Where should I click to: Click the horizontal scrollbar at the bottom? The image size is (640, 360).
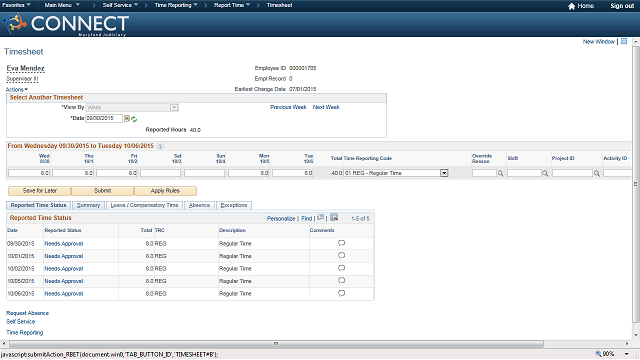[276, 344]
